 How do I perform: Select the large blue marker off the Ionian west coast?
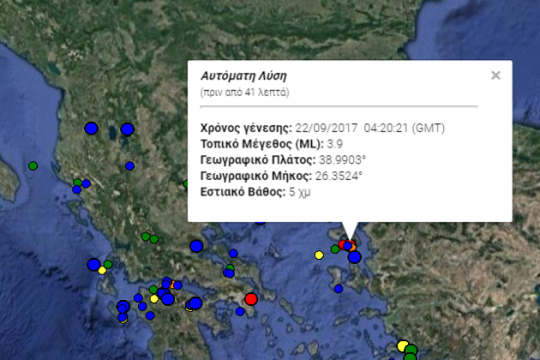click(94, 264)
